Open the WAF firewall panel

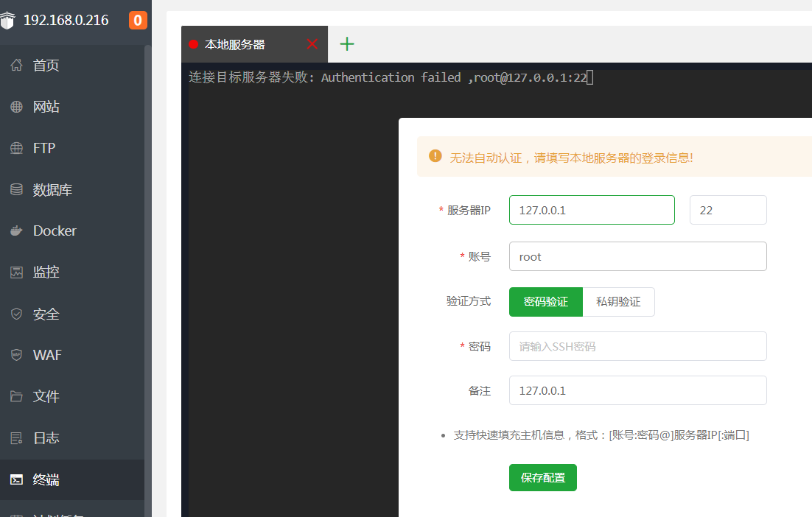(46, 354)
